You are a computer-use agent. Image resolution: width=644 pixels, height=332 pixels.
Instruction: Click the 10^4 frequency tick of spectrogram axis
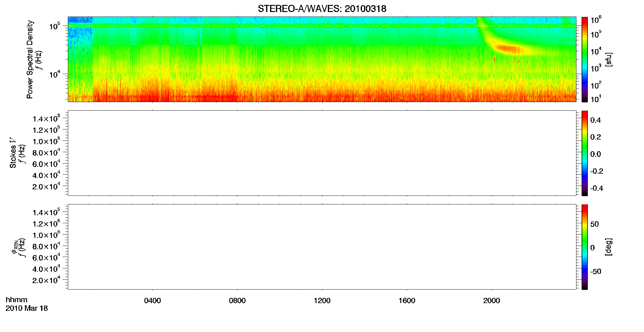coord(54,74)
